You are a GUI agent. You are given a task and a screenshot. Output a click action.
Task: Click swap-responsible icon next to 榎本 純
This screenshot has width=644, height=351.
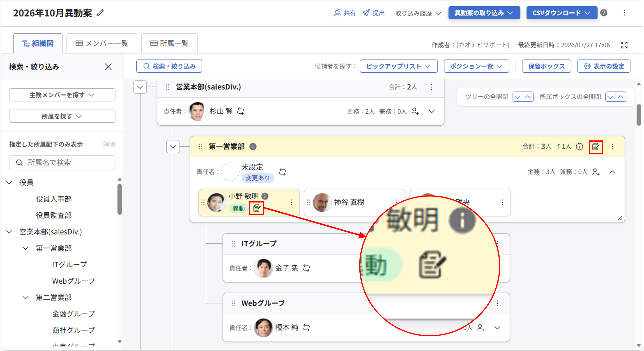[x=306, y=327]
